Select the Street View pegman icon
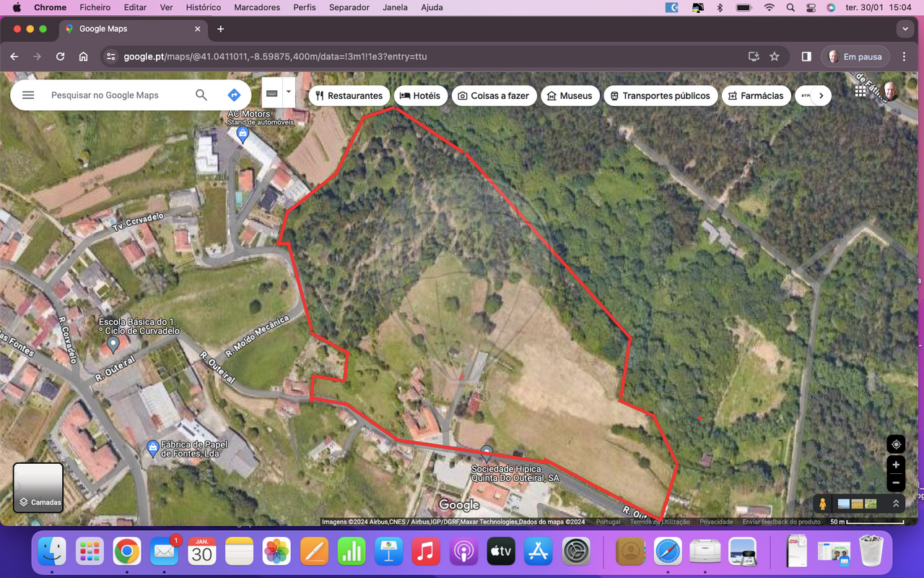The image size is (924, 578). click(x=822, y=504)
